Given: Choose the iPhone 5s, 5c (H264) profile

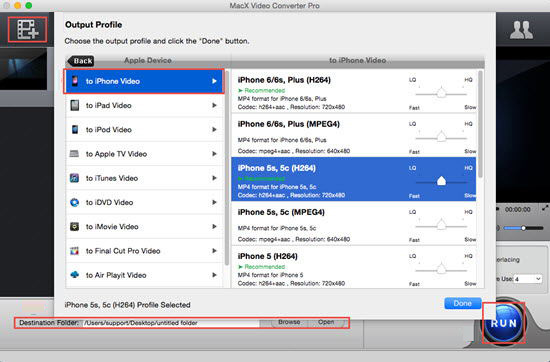Looking at the screenshot, I should click(x=354, y=179).
